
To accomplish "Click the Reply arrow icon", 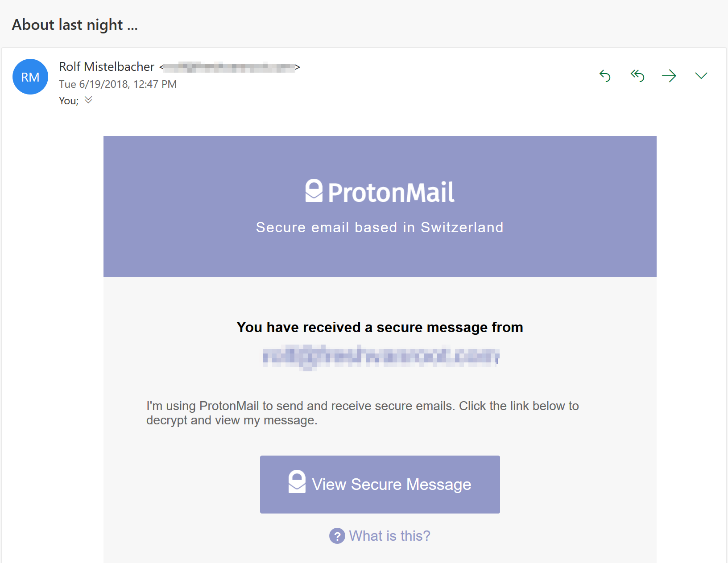I will coord(605,76).
